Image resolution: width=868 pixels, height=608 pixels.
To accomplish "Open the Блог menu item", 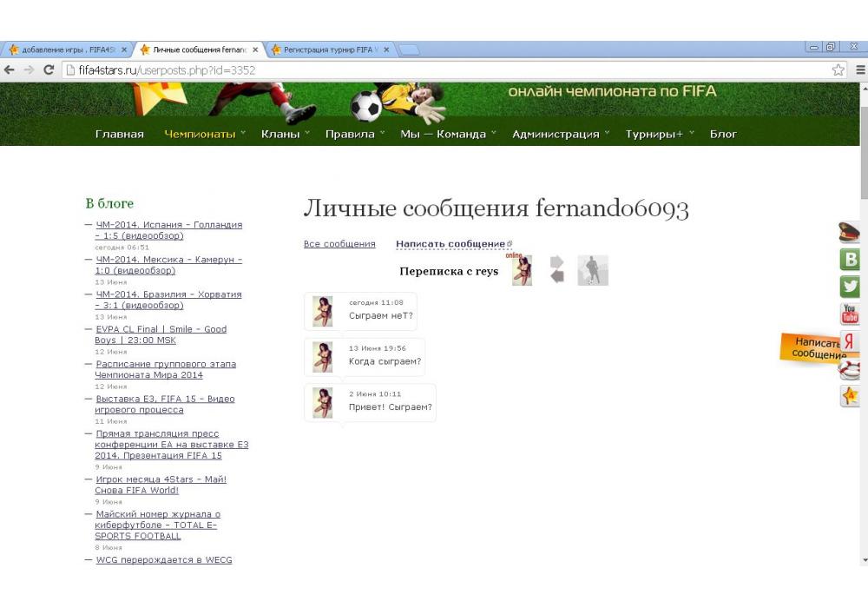I will pyautogui.click(x=723, y=134).
